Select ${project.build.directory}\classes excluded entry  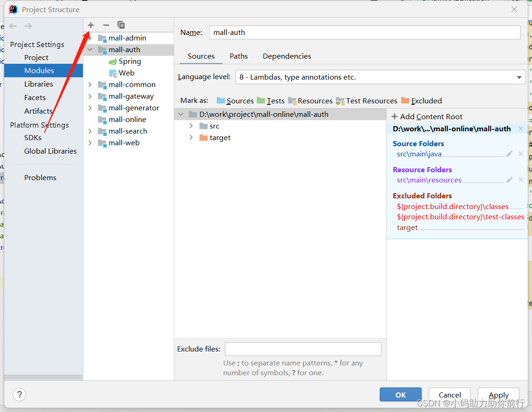click(453, 207)
